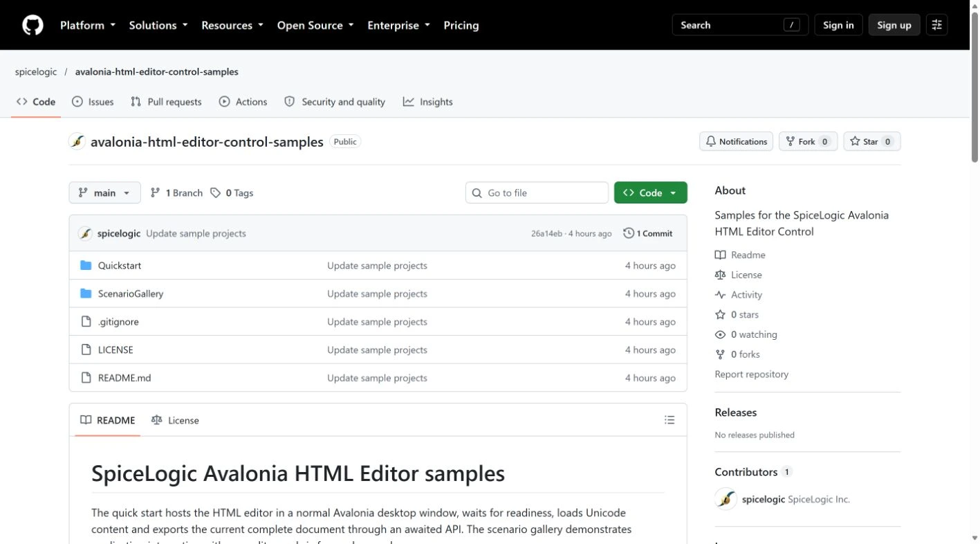This screenshot has width=980, height=544.
Task: Focus the Go to file field
Action: coord(537,193)
